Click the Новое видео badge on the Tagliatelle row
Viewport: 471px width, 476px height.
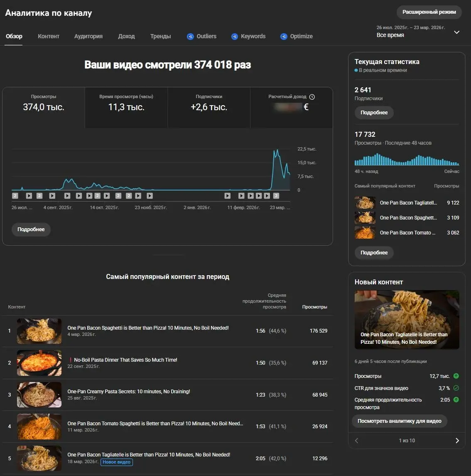116,462
